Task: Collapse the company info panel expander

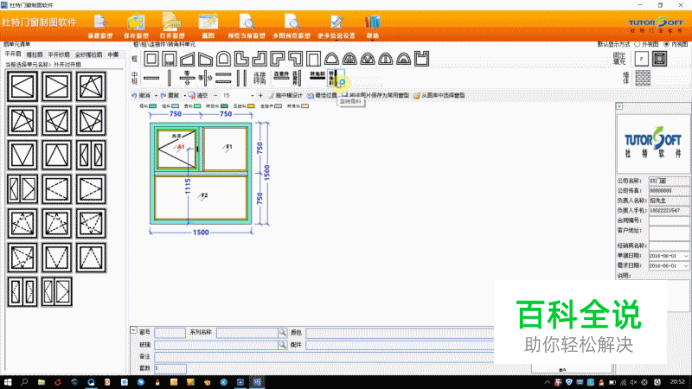Action: pyautogui.click(x=619, y=106)
